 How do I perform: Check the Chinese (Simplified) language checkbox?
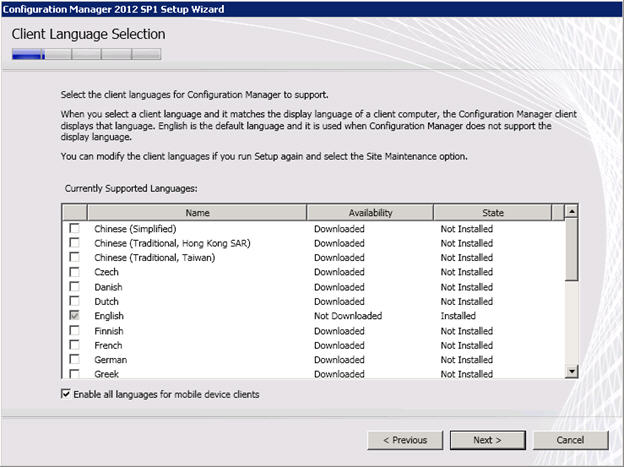(x=74, y=229)
